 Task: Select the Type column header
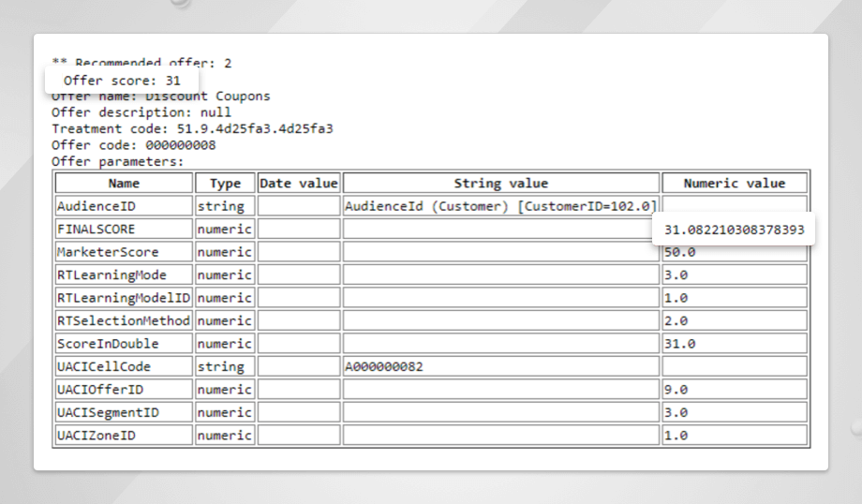point(225,183)
